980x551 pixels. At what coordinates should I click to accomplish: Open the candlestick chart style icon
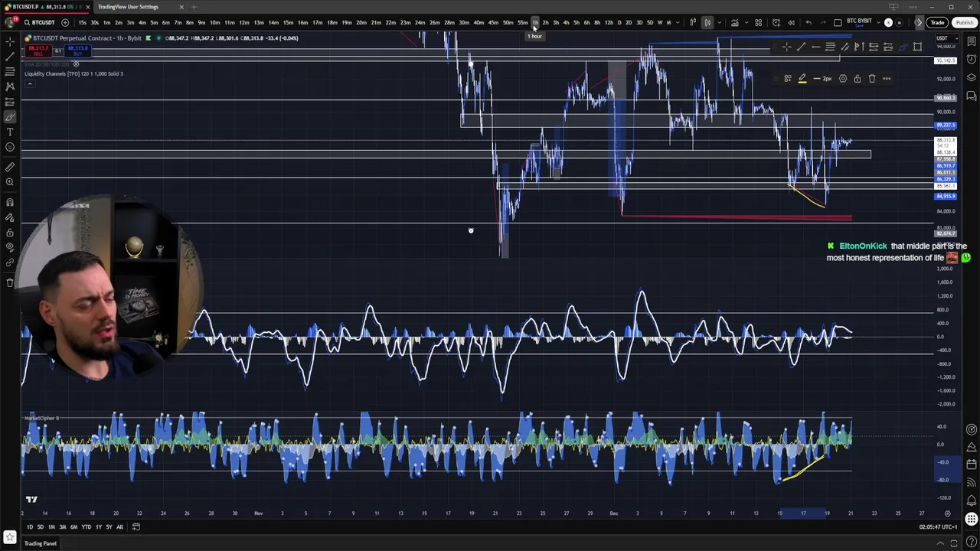click(x=708, y=22)
